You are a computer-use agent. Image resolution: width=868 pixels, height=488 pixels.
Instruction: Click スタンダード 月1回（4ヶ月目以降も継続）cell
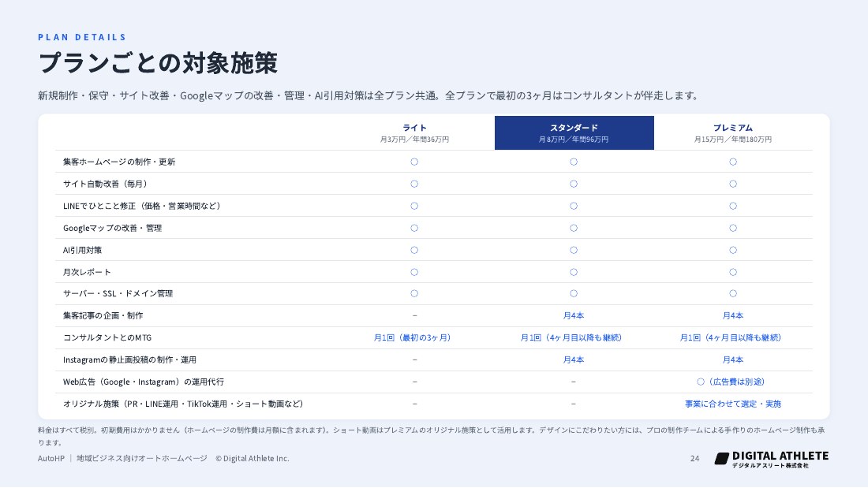tap(574, 337)
